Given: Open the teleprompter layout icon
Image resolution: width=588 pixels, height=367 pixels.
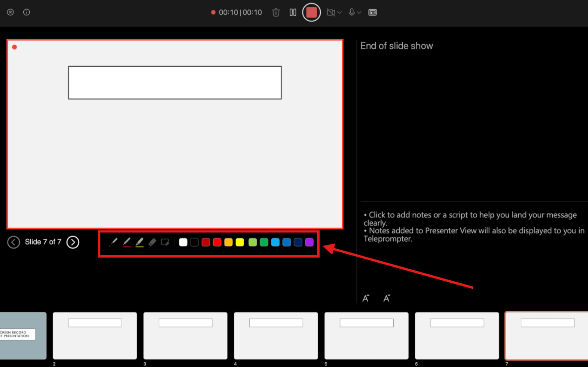Looking at the screenshot, I should coord(373,13).
